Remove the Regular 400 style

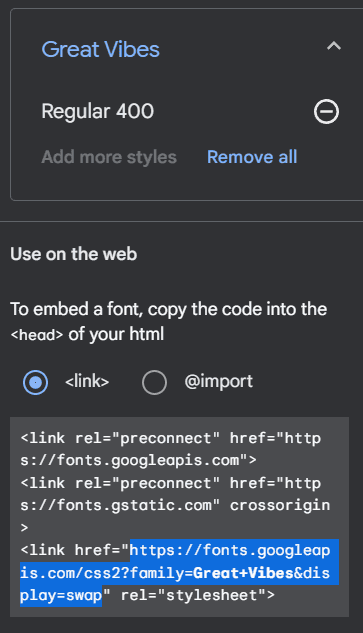[326, 111]
